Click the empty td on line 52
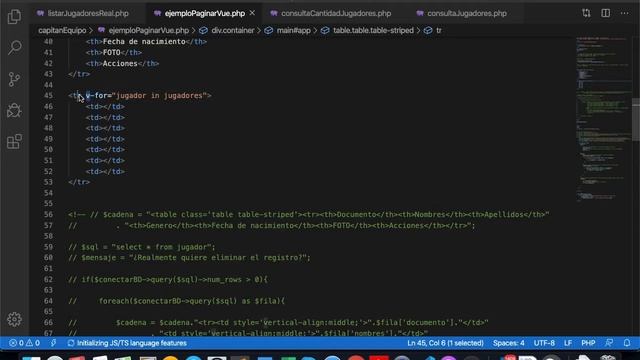The image size is (640, 360). tap(105, 171)
